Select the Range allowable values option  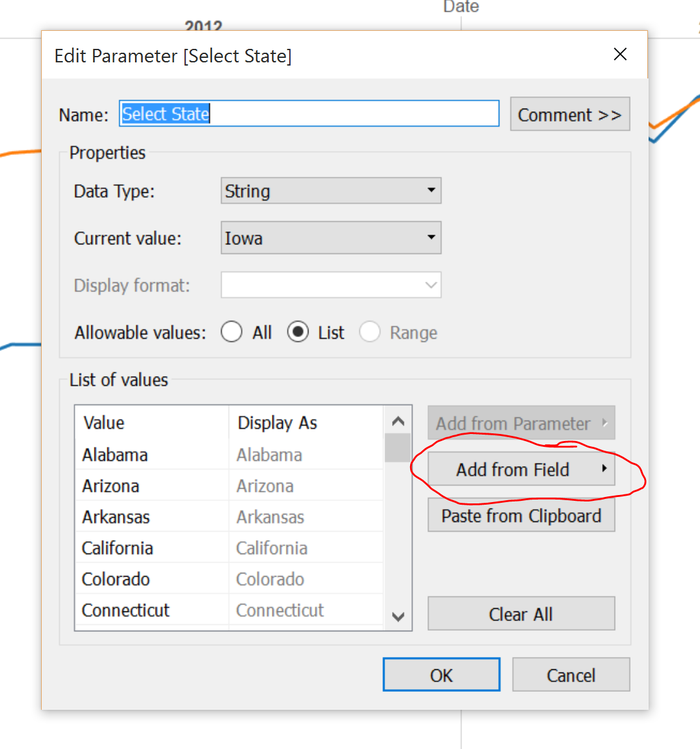[370, 332]
